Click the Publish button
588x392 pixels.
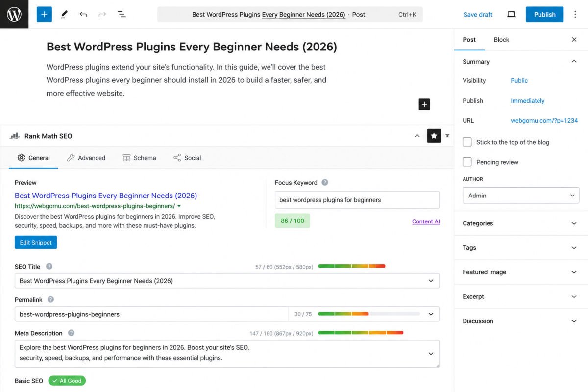[544, 14]
